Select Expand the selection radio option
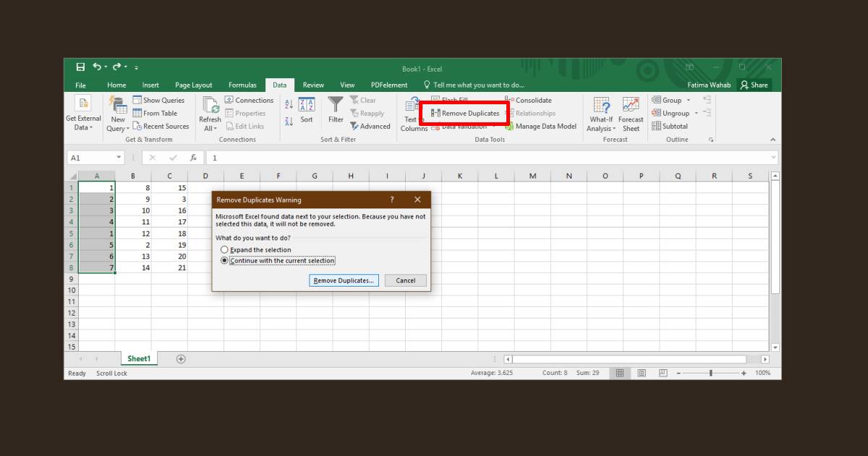Viewport: 868px width, 456px height. tap(256, 250)
